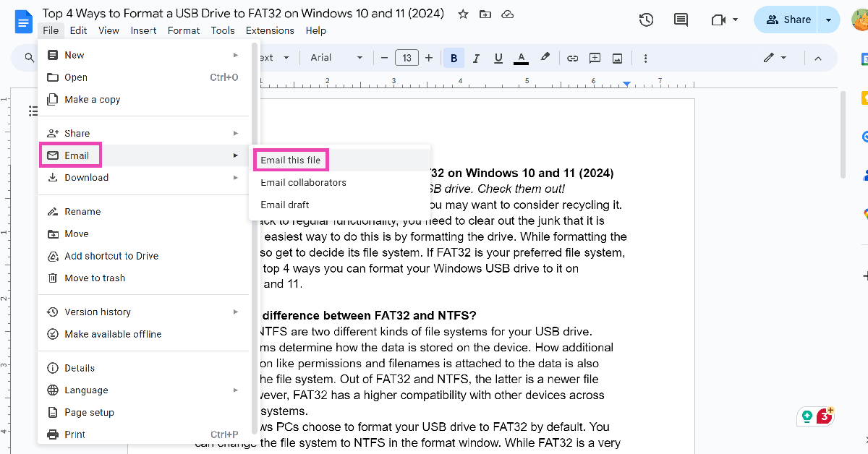Open the Help menu
This screenshot has width=868, height=454.
(315, 30)
